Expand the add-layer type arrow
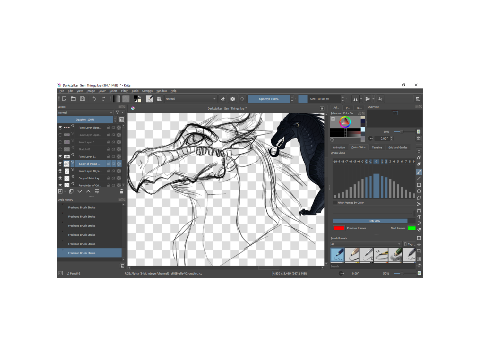The width and height of the screenshot is (480, 360). click(65, 192)
